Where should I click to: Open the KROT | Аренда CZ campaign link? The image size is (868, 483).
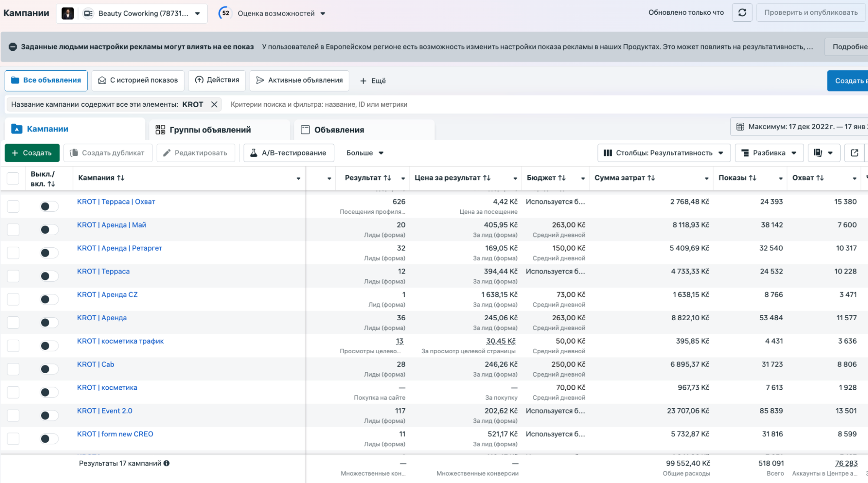[107, 295]
